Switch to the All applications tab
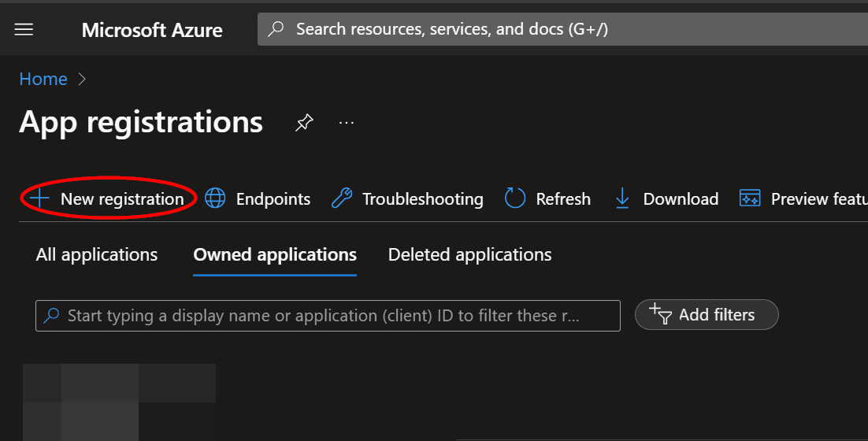The height and width of the screenshot is (441, 868). click(x=97, y=254)
